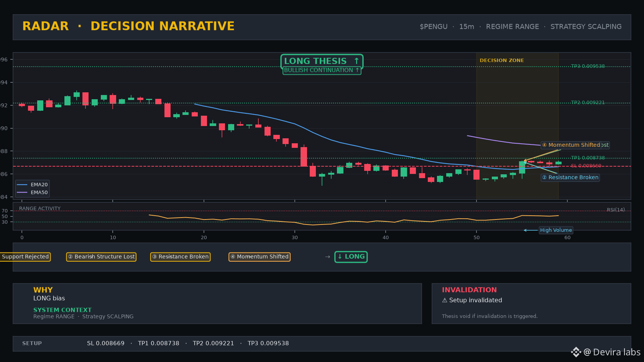The height and width of the screenshot is (362, 644).
Task: Click the DECISION ZONE label
Action: click(501, 61)
